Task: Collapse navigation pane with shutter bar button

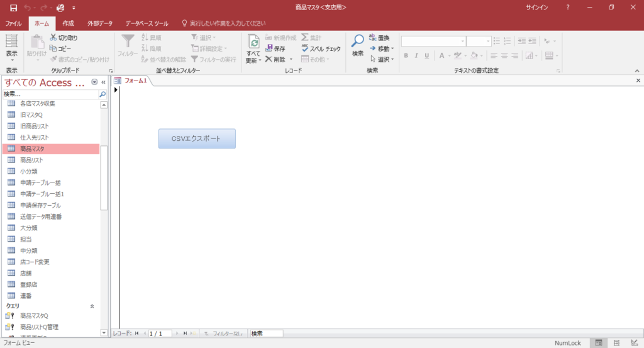Action: [104, 82]
